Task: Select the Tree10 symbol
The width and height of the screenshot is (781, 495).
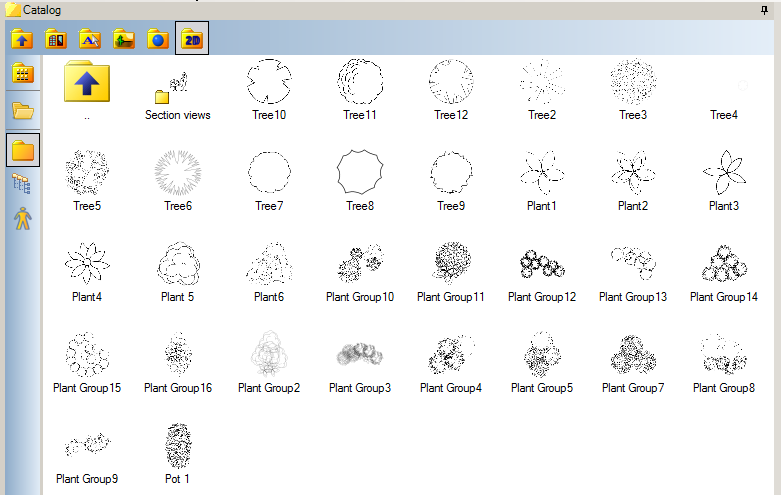Action: (x=269, y=81)
